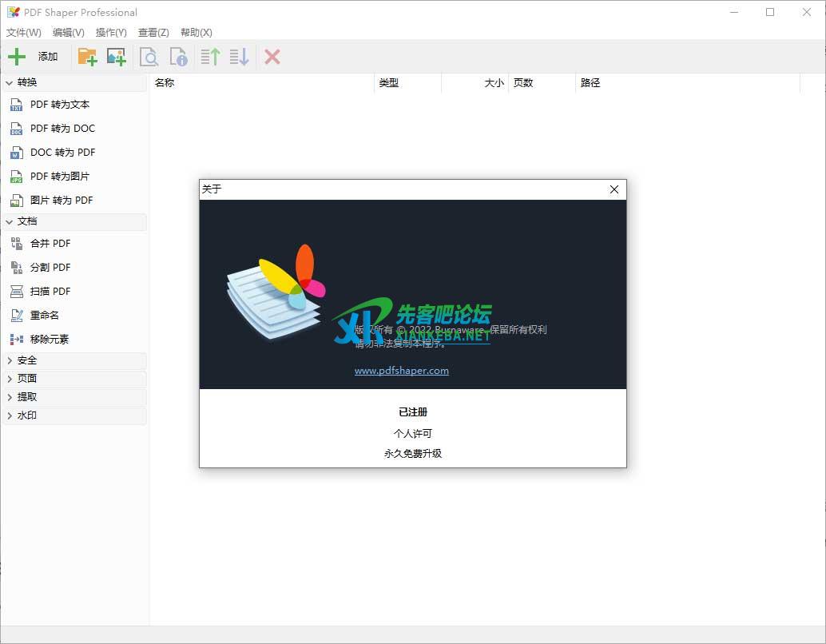Open the www.pdfshaper.com link
This screenshot has height=644, width=826.
(401, 371)
